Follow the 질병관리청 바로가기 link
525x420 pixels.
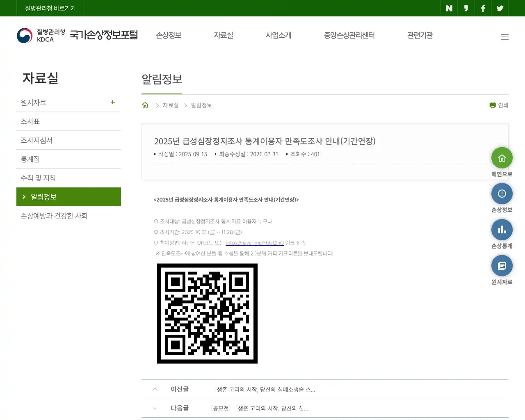(x=50, y=8)
